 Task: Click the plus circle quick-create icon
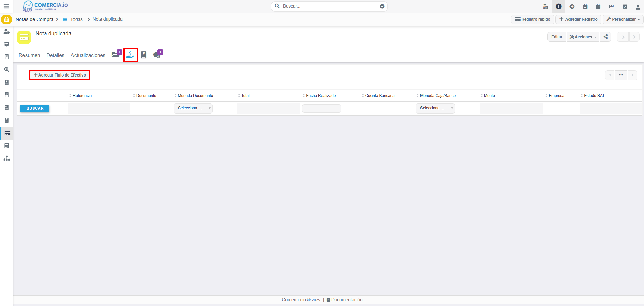pos(572,7)
